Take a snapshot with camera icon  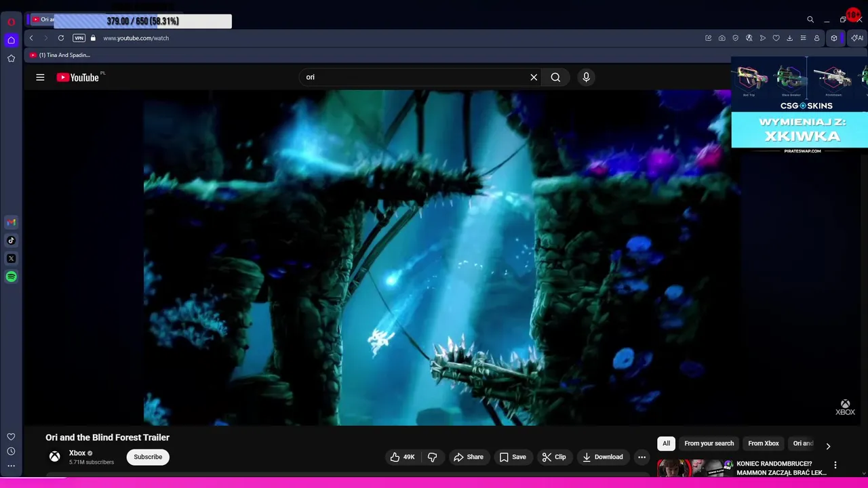[722, 38]
